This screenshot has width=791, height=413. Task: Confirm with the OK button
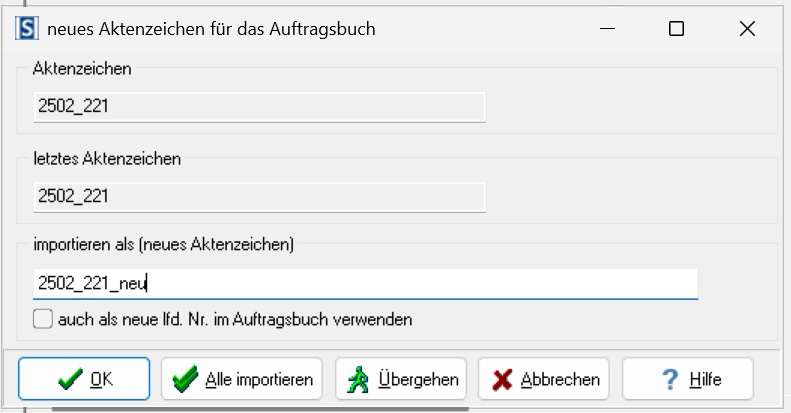(84, 379)
